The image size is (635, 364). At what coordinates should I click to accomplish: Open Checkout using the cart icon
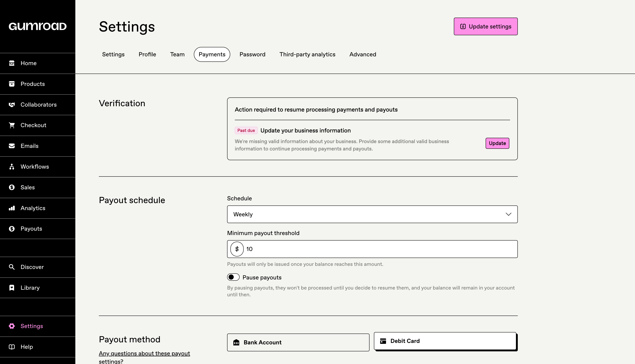pyautogui.click(x=12, y=125)
